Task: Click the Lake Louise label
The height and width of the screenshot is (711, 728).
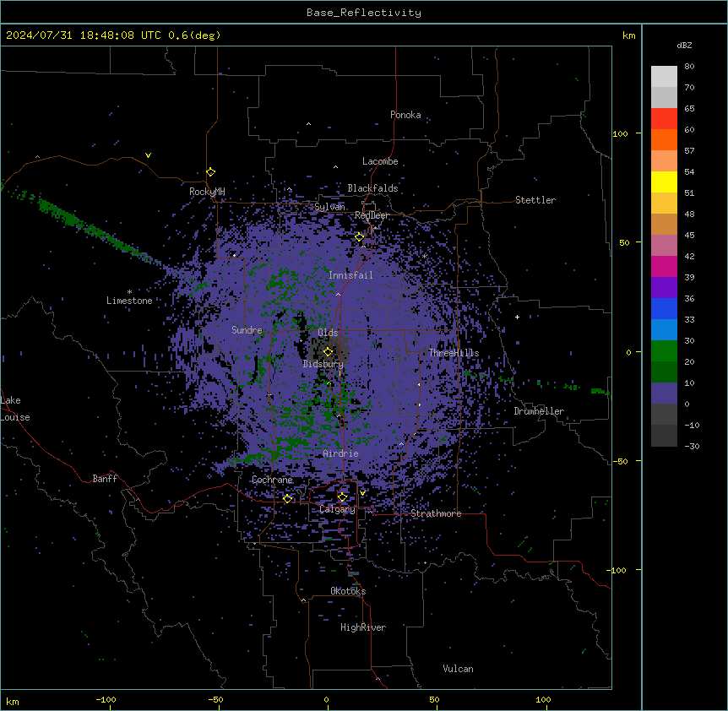Action: click(15, 409)
